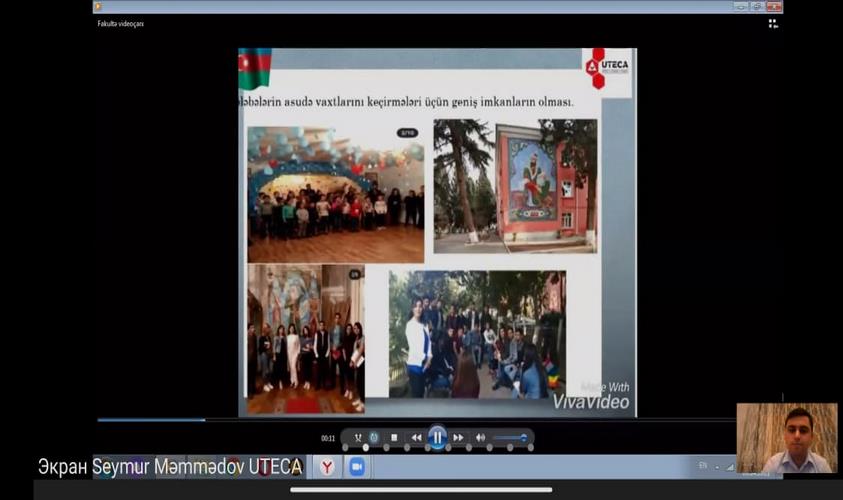Skip to previous track with rewind button
This screenshot has height=500, width=843.
click(x=416, y=438)
